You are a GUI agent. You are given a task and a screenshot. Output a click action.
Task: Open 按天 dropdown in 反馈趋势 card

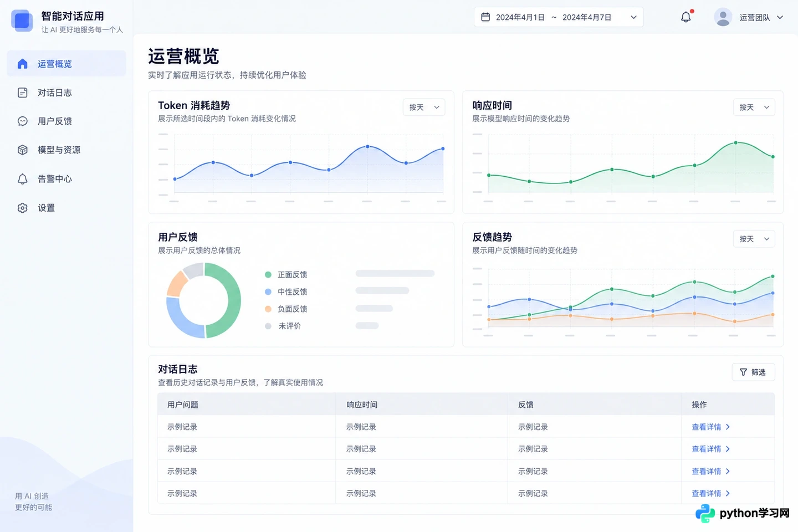point(754,239)
